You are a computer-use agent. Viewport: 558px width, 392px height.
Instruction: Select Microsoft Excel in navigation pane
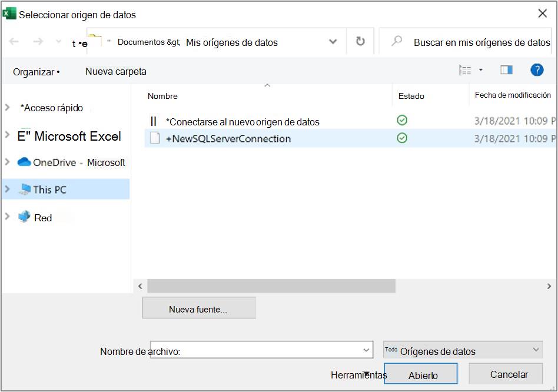point(69,136)
